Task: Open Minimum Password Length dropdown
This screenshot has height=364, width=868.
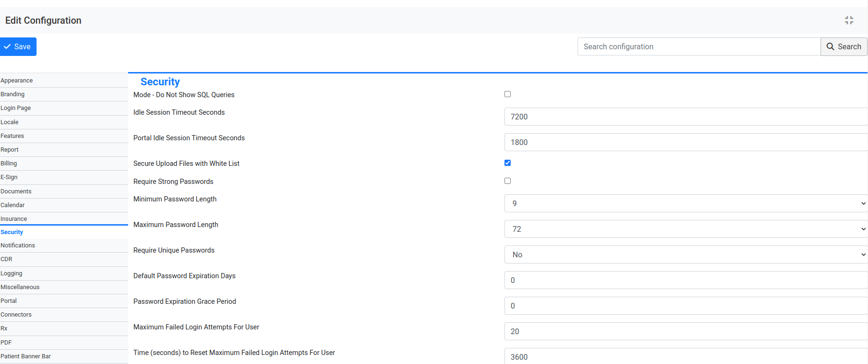Action: coord(685,203)
